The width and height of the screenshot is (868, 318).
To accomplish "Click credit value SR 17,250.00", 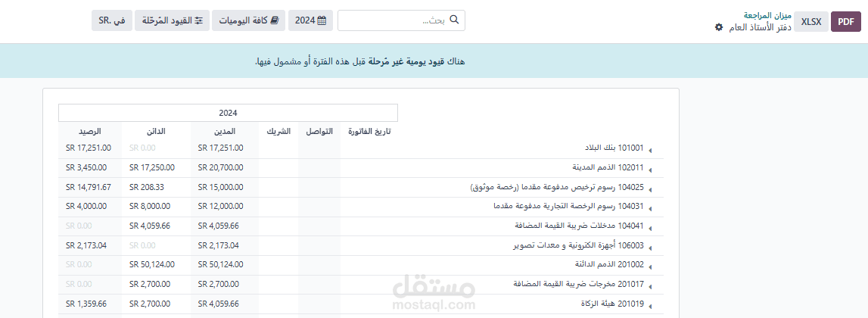I will [x=152, y=167].
